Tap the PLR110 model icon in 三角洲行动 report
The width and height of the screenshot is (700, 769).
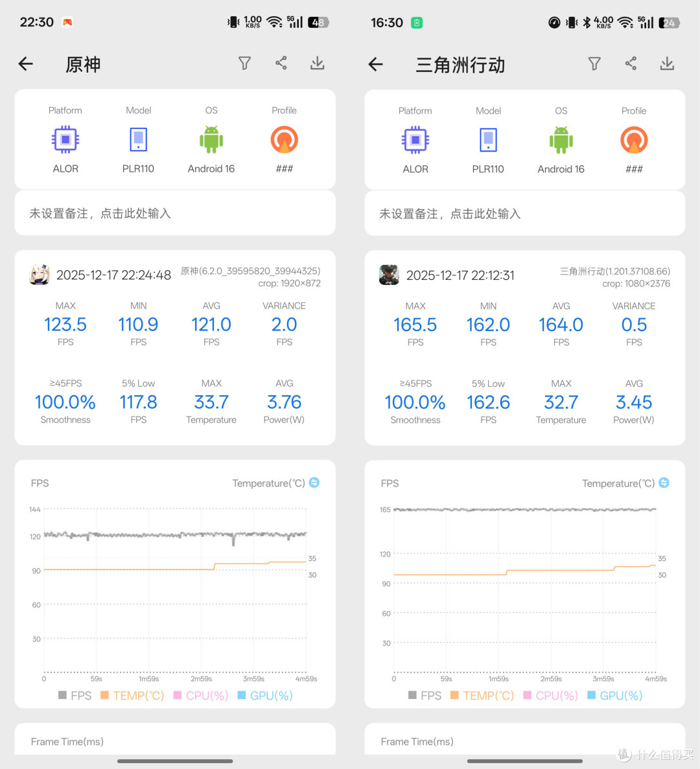(x=488, y=141)
